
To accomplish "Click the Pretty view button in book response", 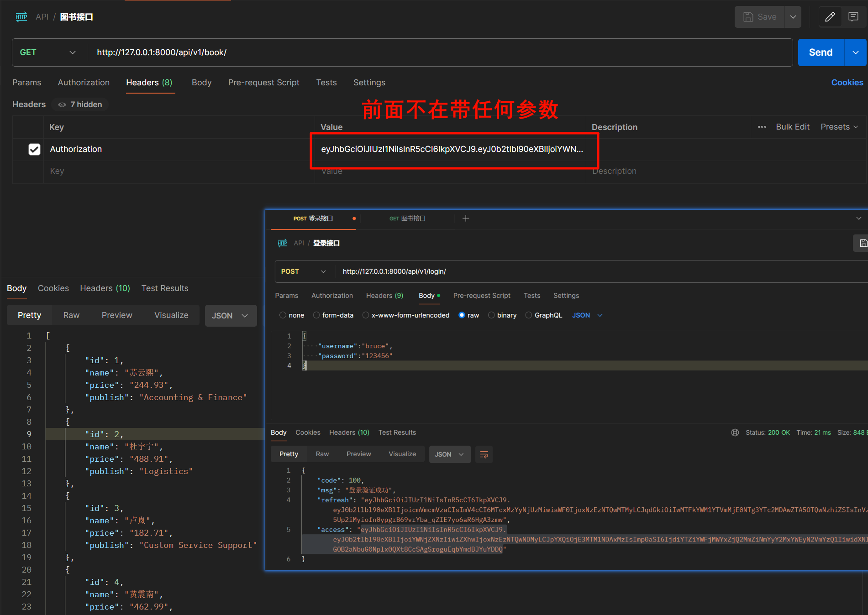I will [29, 315].
